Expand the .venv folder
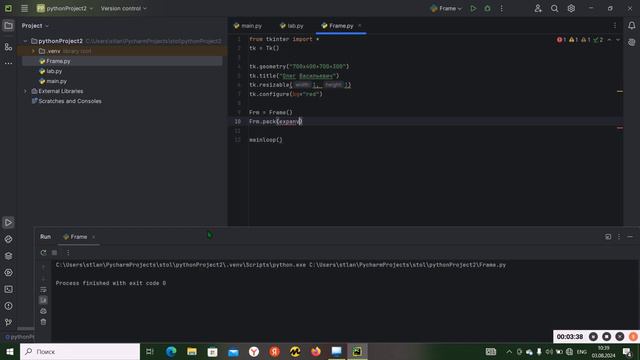The width and height of the screenshot is (640, 360). coord(33,51)
